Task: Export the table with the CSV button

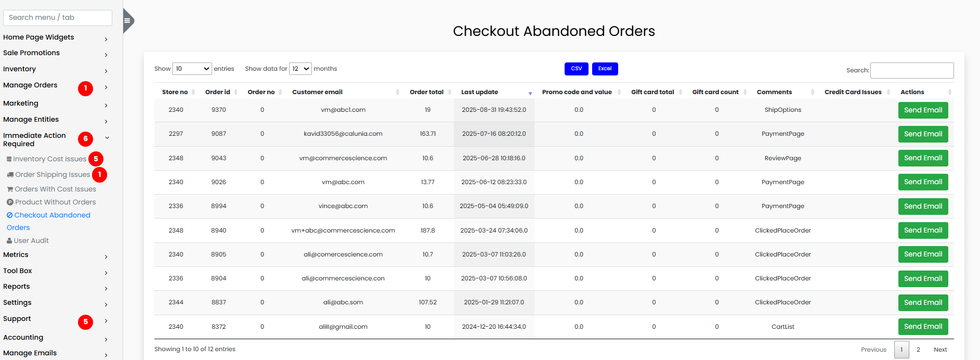Action: 576,69
